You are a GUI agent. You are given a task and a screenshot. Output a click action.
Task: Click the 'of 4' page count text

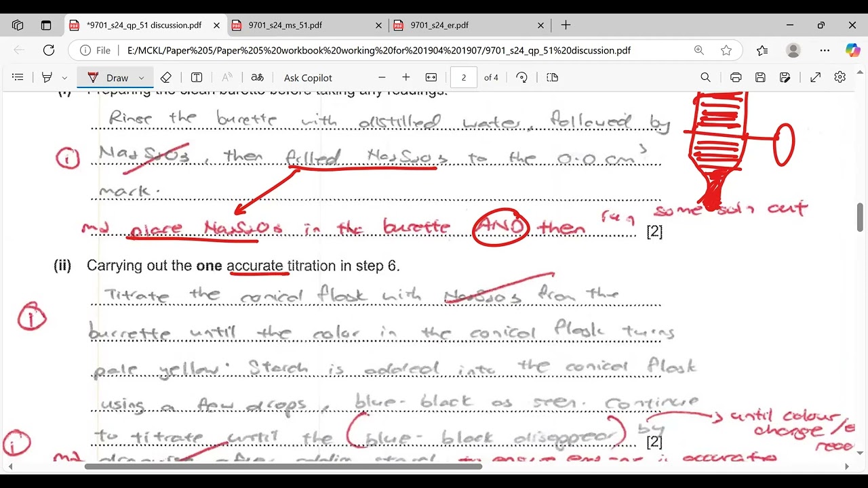point(491,78)
